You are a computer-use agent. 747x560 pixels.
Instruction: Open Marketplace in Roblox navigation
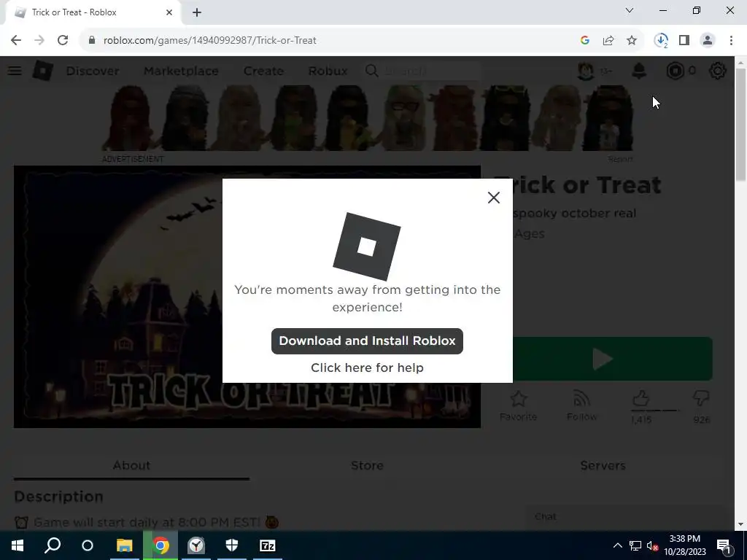[x=181, y=71]
